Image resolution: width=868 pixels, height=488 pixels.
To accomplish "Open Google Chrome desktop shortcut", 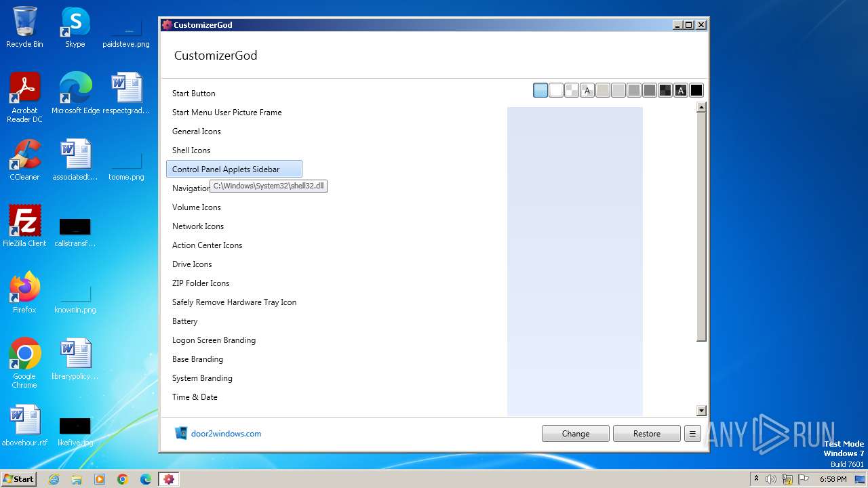I will [24, 363].
